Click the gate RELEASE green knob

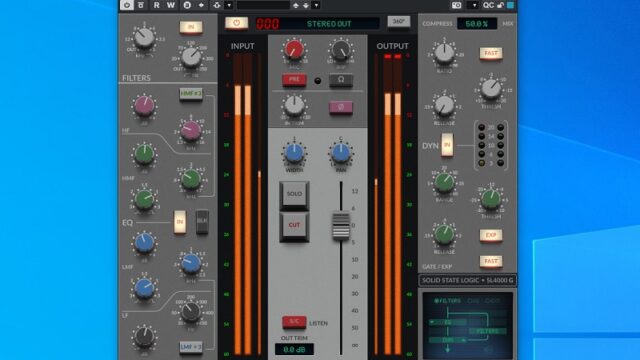pyautogui.click(x=444, y=235)
